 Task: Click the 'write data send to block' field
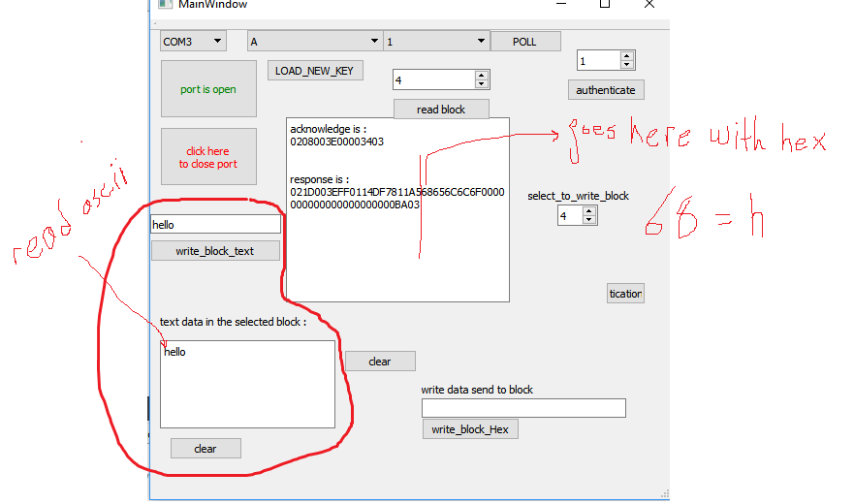coord(523,408)
